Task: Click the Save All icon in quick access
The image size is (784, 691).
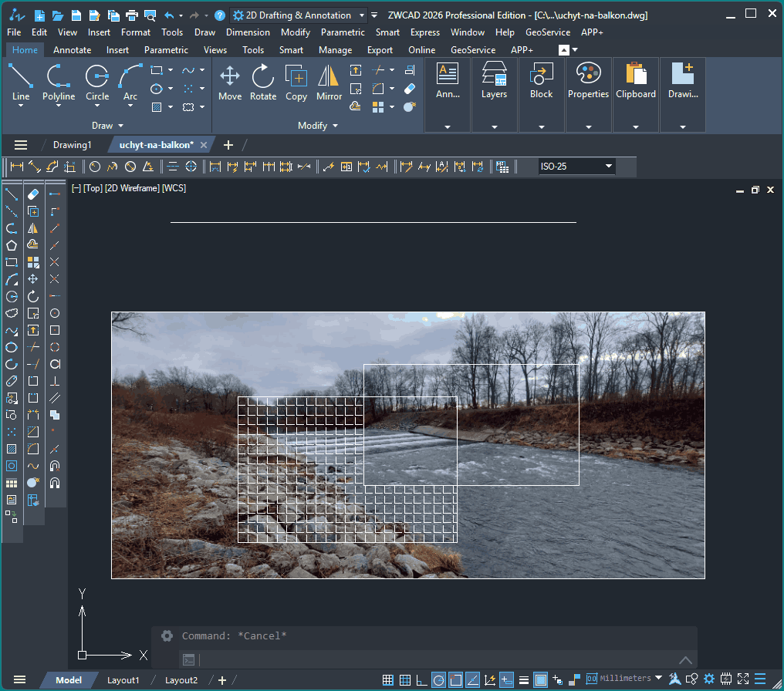Action: tap(113, 15)
